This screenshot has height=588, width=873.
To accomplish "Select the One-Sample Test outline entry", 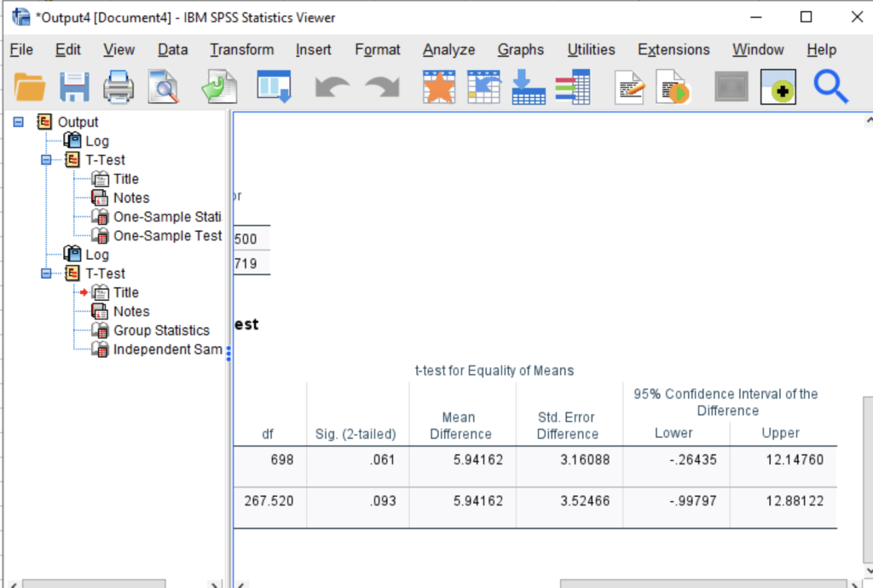I will click(x=167, y=235).
